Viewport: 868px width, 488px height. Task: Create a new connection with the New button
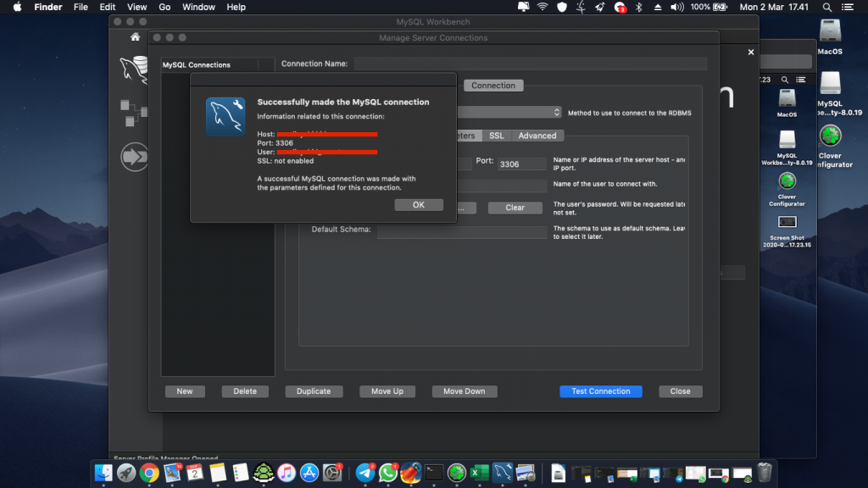click(185, 391)
